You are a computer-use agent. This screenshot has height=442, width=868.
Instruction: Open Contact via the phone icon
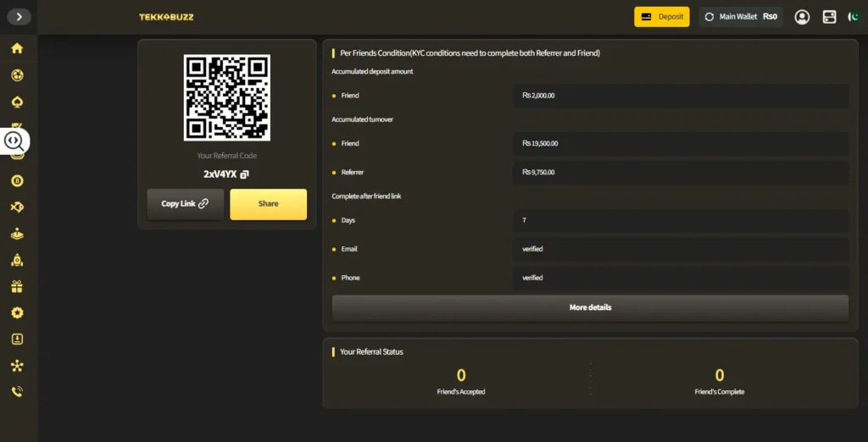17,392
